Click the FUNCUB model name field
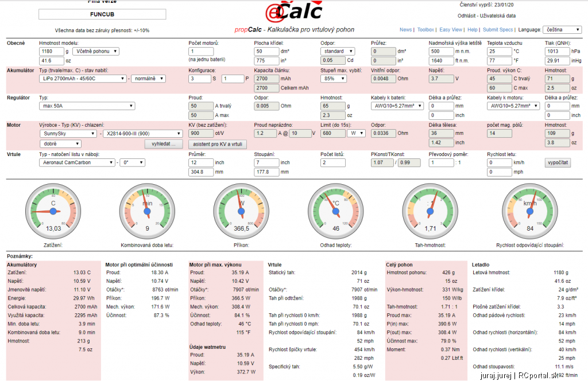 (102, 14)
